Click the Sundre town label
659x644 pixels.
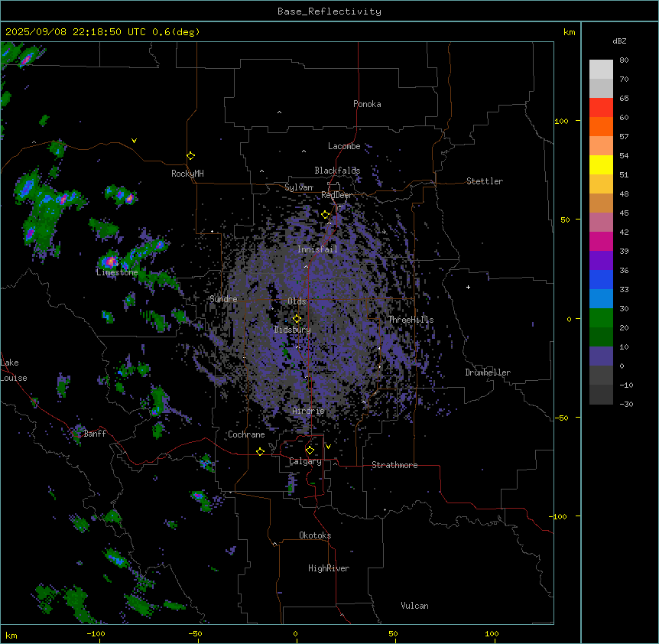pos(223,299)
